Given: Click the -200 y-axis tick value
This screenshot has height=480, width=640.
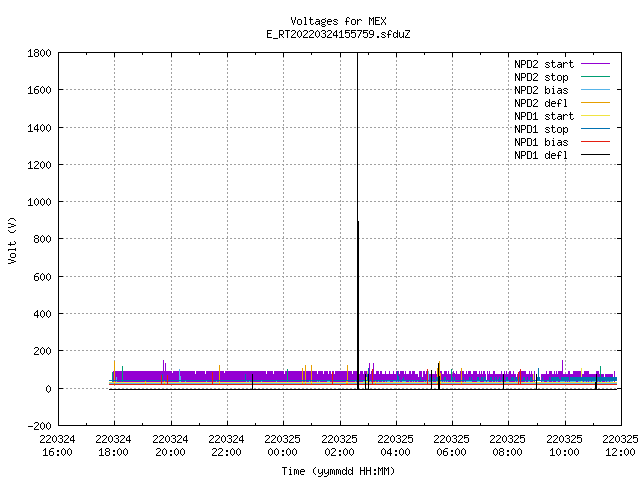Looking at the screenshot, I should coord(39,426).
